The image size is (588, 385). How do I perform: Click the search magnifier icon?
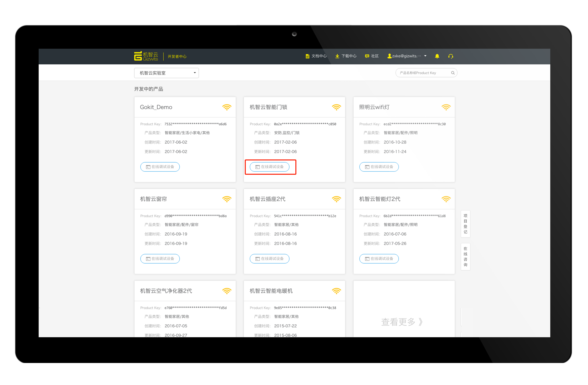point(453,73)
